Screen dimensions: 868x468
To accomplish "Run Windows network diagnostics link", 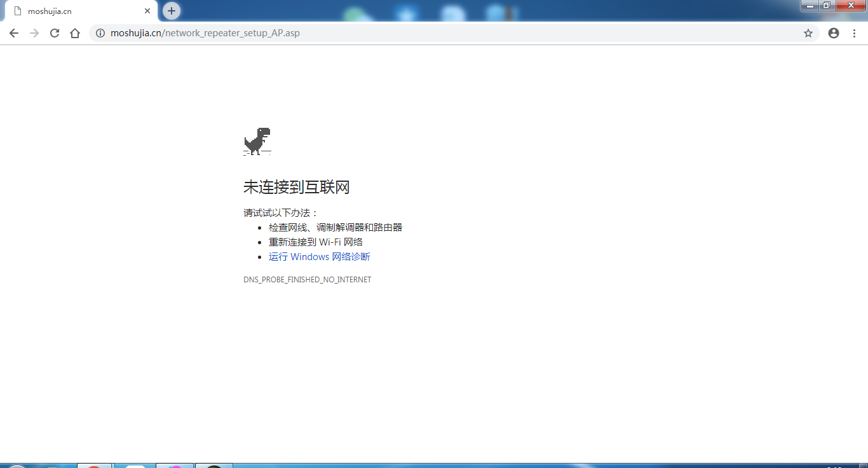I will point(320,257).
